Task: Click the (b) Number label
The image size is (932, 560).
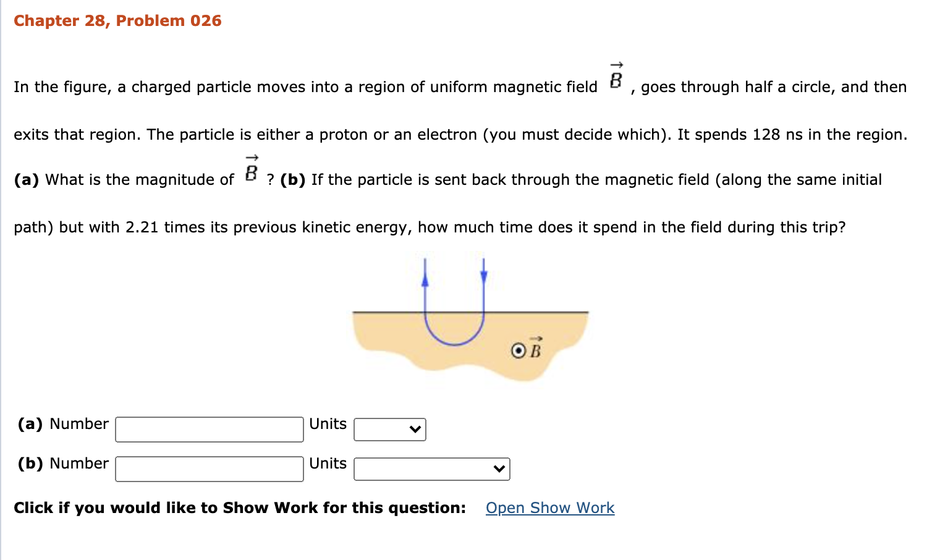Action: (61, 463)
